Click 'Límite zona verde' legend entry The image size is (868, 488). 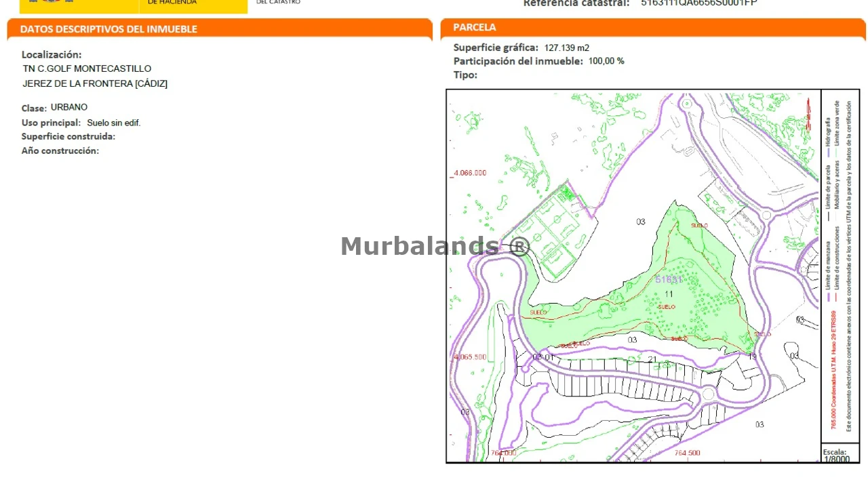[837, 123]
